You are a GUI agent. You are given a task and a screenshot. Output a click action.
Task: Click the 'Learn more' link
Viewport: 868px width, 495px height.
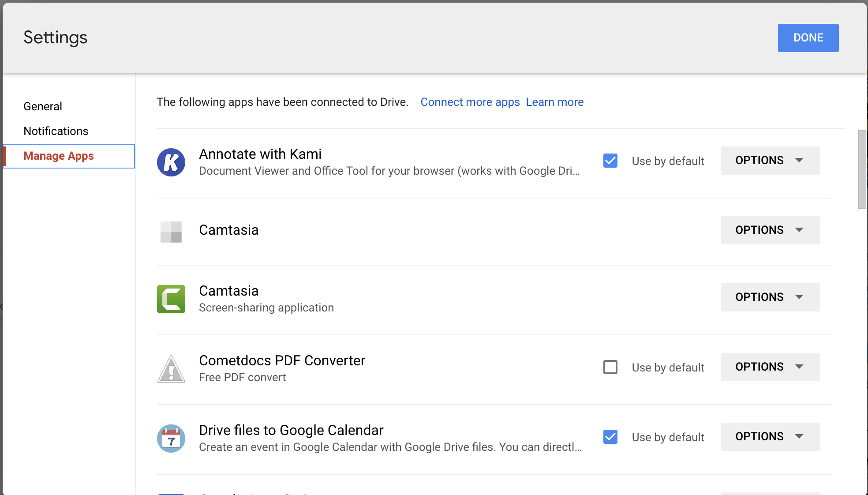554,102
